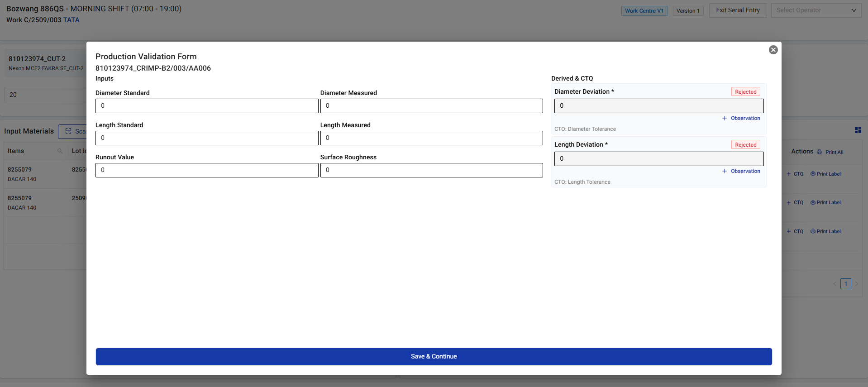Go to page 1 in pagination
Image resolution: width=868 pixels, height=387 pixels.
click(845, 284)
